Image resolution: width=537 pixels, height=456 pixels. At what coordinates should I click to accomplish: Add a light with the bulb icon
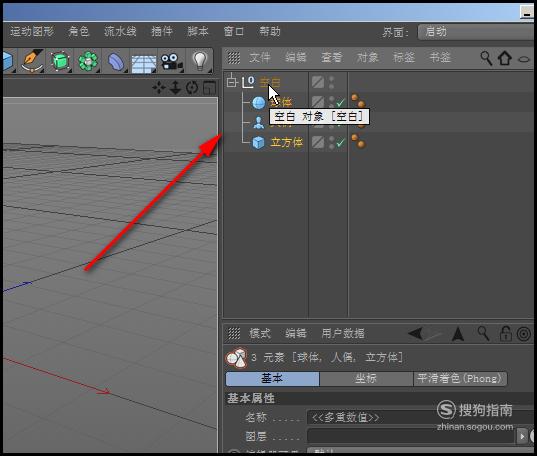[x=200, y=61]
